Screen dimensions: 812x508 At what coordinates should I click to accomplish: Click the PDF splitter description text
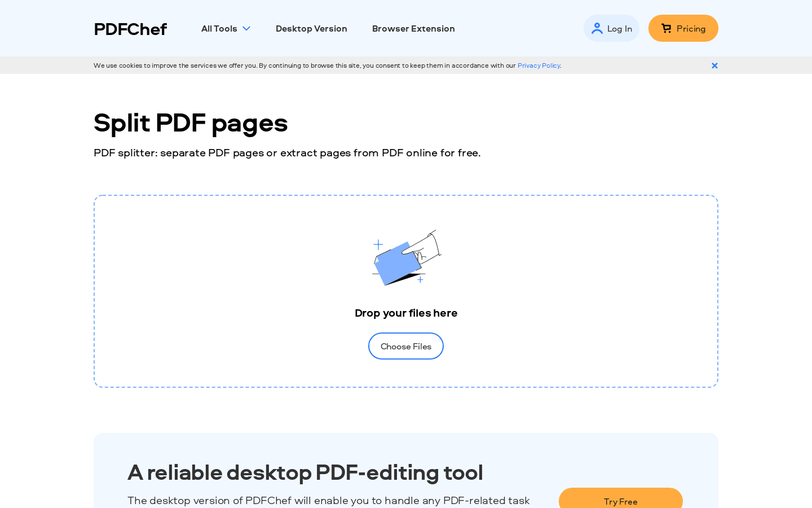[x=287, y=152]
